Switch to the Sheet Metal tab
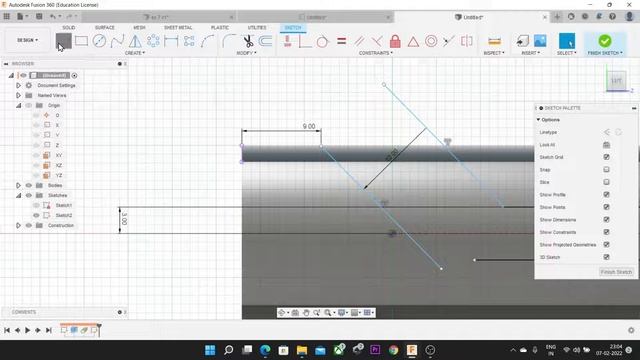640x360 pixels. pos(178,27)
